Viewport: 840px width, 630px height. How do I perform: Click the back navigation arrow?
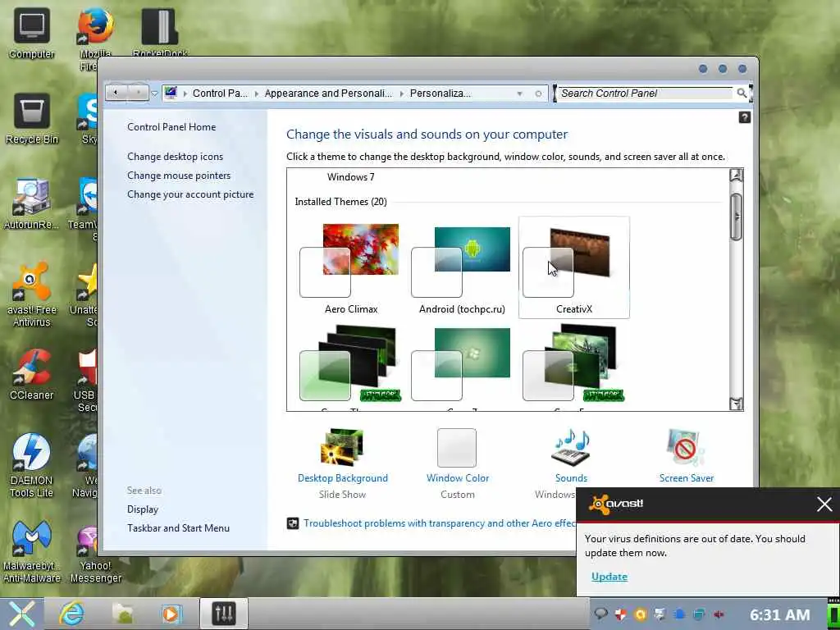116,93
